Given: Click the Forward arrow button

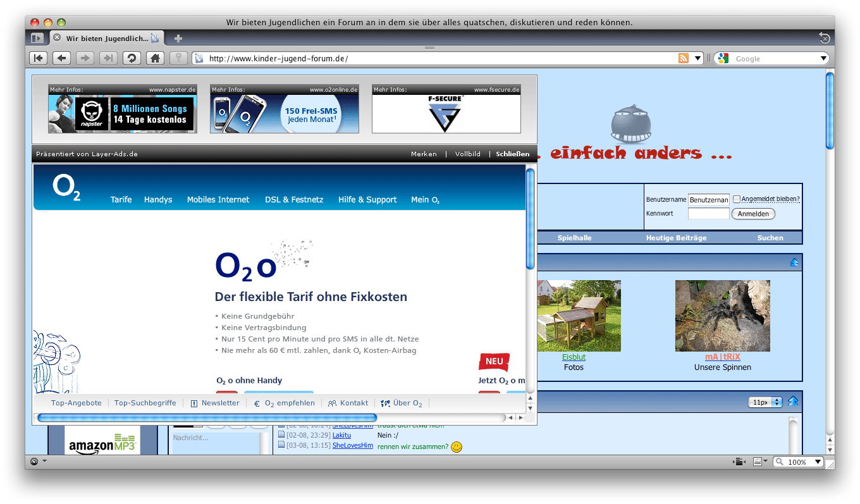Looking at the screenshot, I should [85, 58].
